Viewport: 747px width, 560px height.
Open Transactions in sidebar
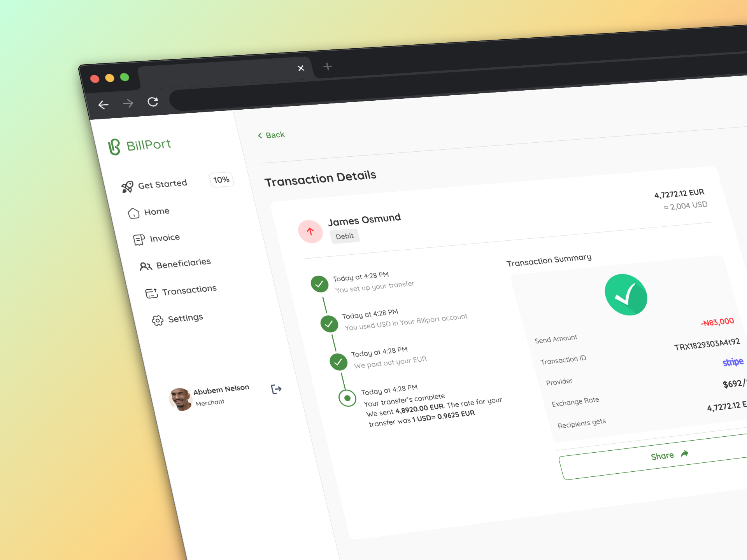(x=189, y=290)
